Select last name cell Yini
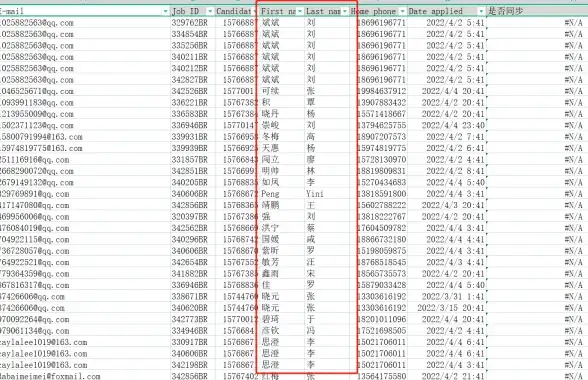Image resolution: width=588 pixels, height=380 pixels. point(315,194)
